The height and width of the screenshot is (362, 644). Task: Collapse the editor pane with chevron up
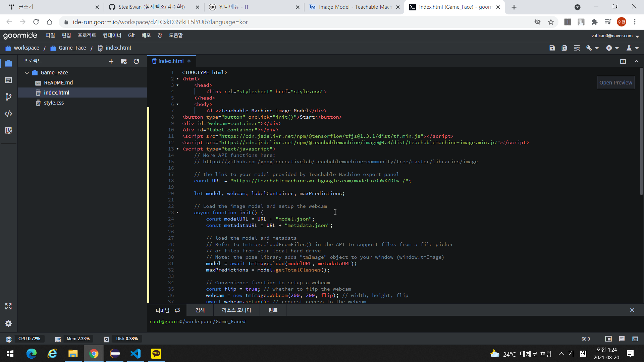636,61
